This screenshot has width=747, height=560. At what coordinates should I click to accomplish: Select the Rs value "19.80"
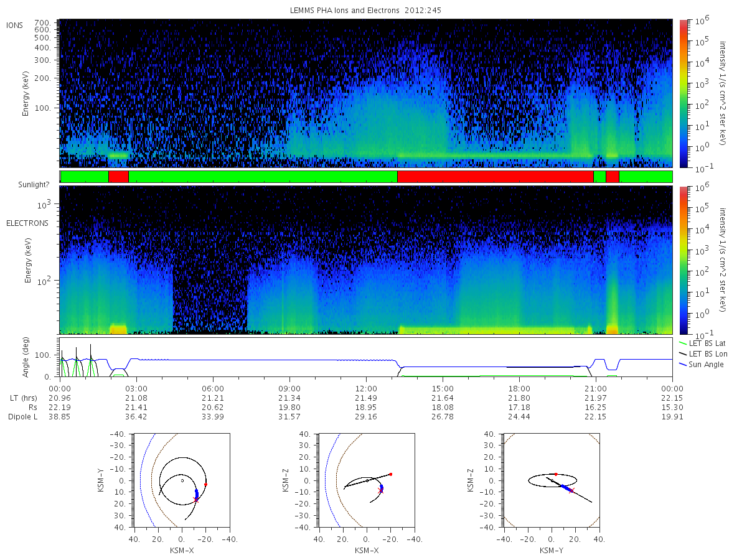(x=289, y=407)
